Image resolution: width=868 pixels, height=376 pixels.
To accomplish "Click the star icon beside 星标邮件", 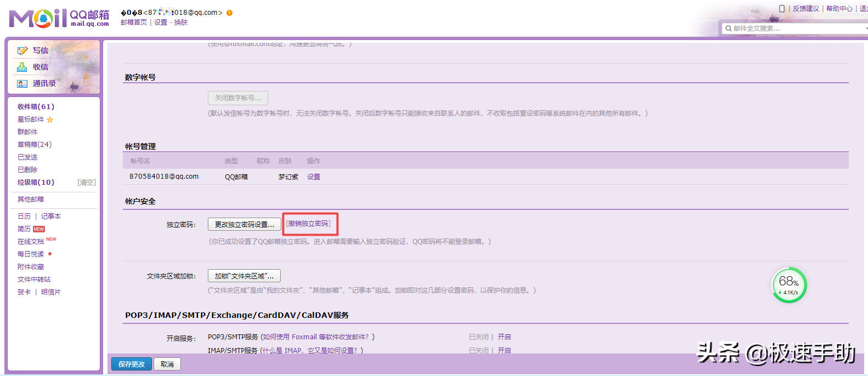I will [x=50, y=119].
